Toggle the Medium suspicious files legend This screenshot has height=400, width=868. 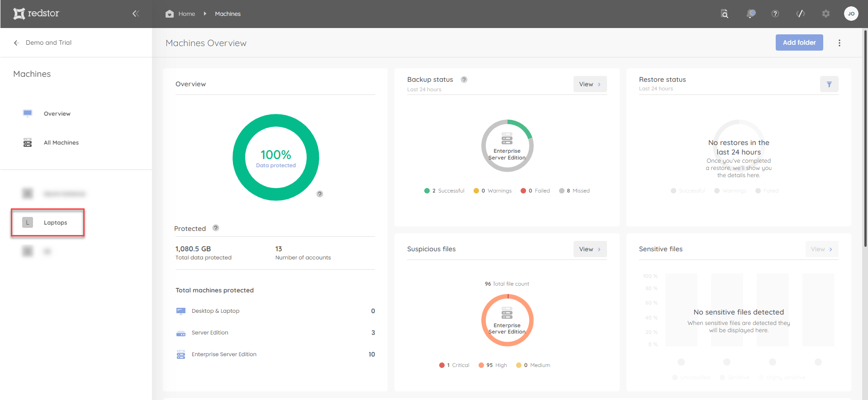click(533, 365)
